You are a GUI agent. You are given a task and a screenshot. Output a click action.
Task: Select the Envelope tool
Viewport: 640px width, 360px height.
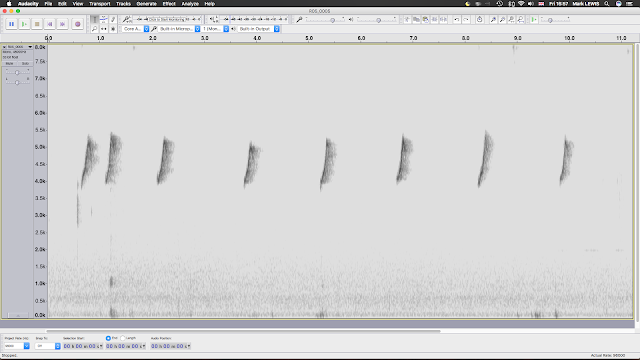(104, 19)
